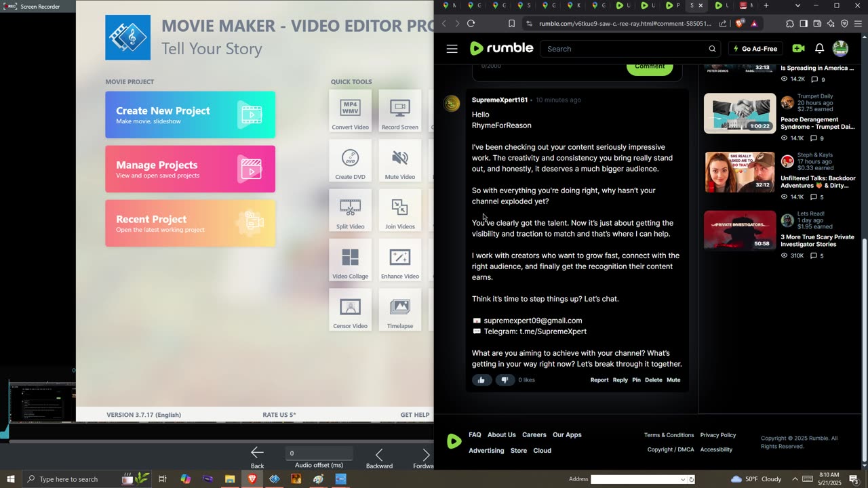Mute the comment author
The height and width of the screenshot is (488, 868).
tap(673, 380)
